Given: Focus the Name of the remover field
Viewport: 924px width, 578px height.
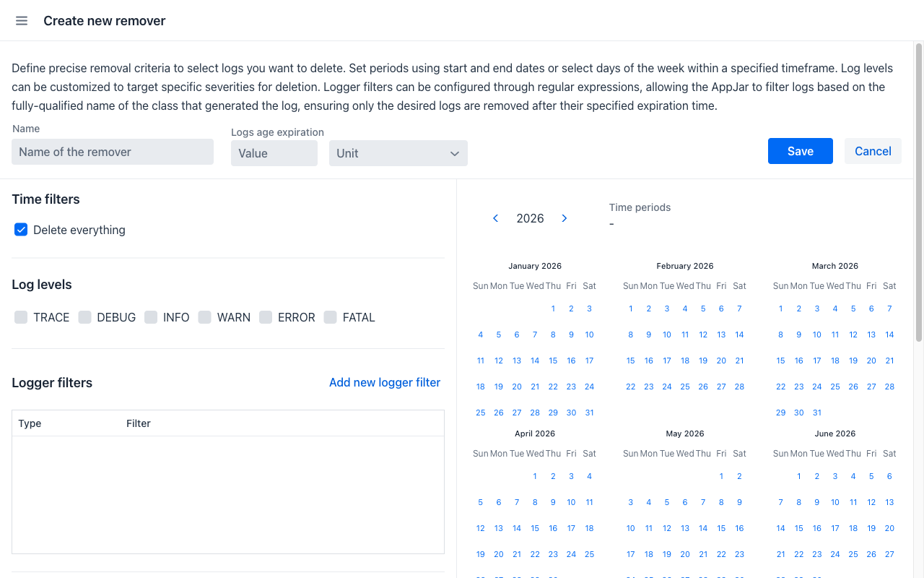Looking at the screenshot, I should coord(113,152).
